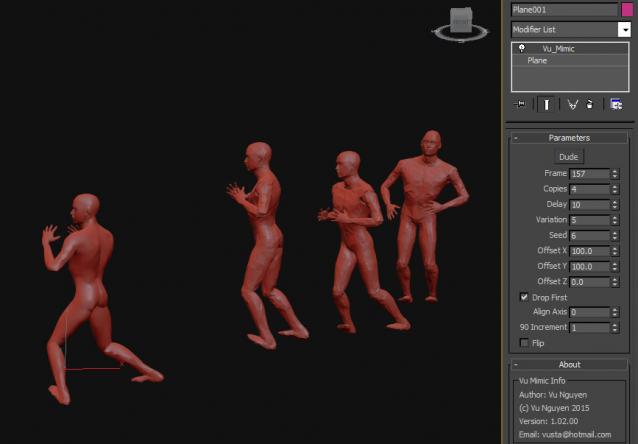Screen dimensions: 638x444
Task: Click the Pin Stack icon
Action: tap(520, 103)
